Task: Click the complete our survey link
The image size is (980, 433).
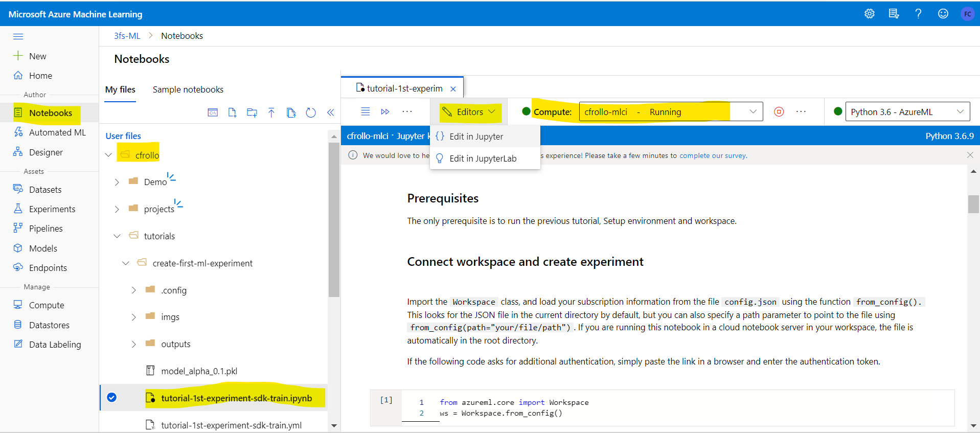Action: tap(713, 155)
